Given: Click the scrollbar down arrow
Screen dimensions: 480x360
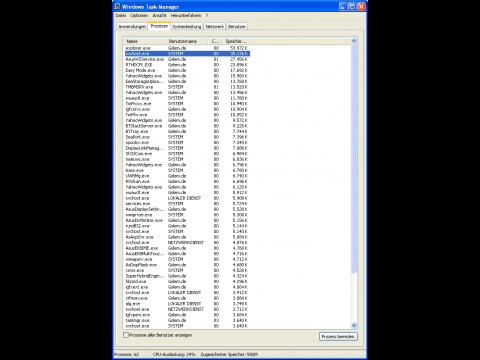Looking at the screenshot, I should [x=354, y=325].
